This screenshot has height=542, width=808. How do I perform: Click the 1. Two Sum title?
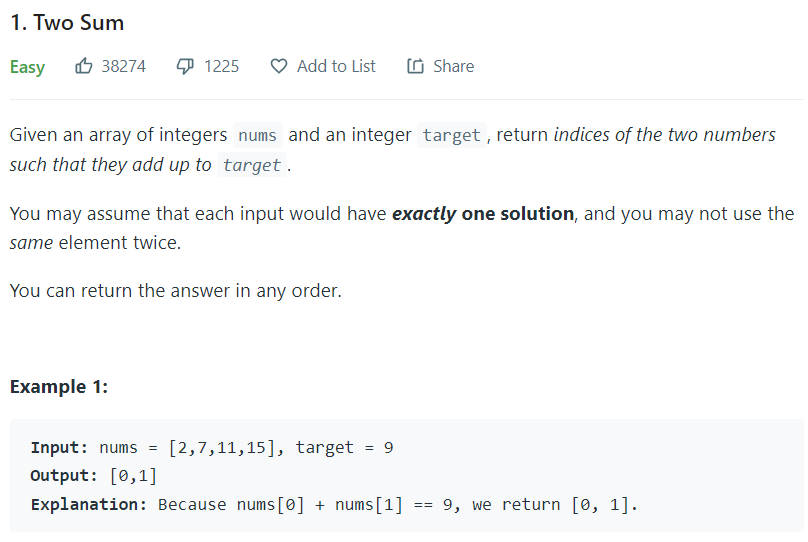67,23
